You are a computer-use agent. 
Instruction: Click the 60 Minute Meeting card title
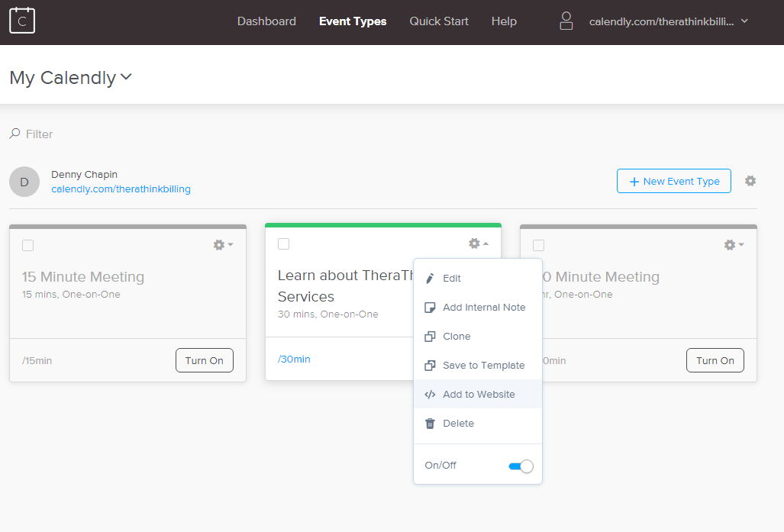point(601,276)
